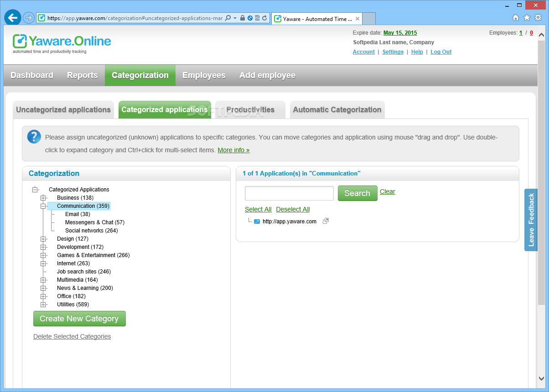Viewport: 549px width, 392px height.
Task: Click the address bar dropdown arrow
Action: (235, 18)
